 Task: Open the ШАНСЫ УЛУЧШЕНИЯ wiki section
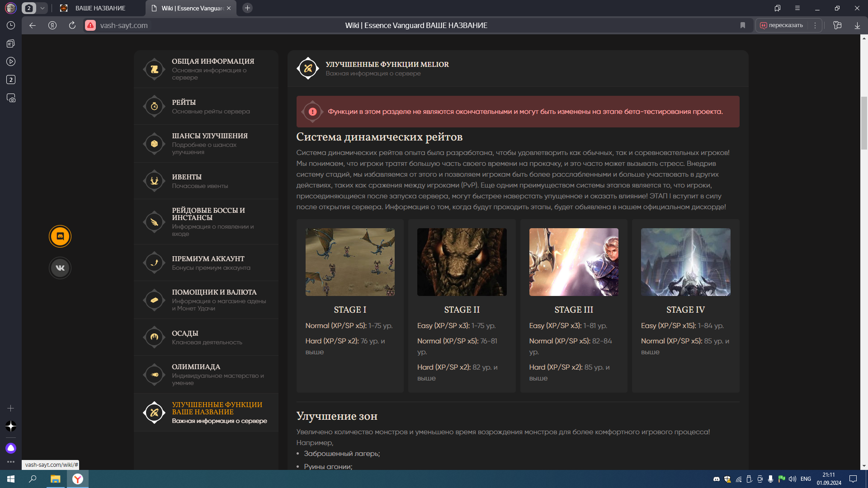click(x=206, y=144)
